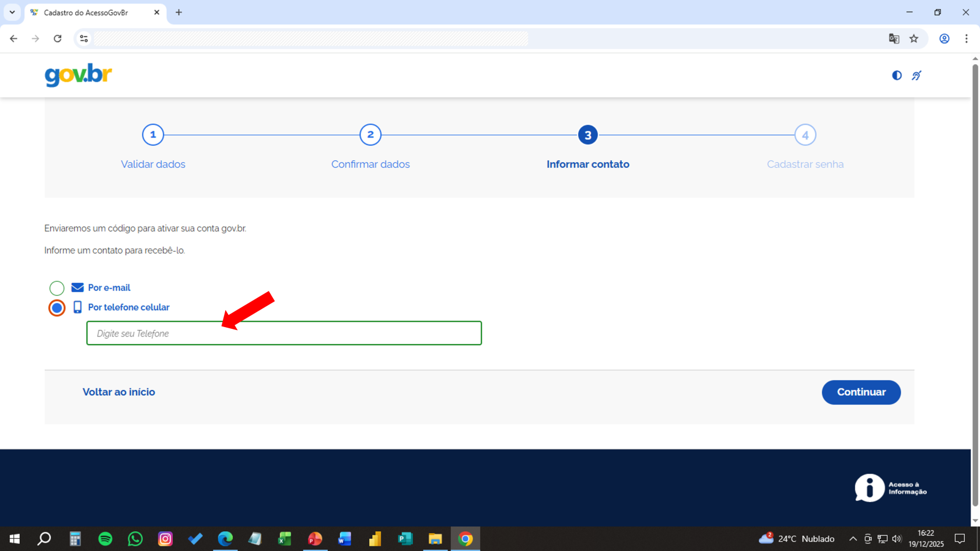The width and height of the screenshot is (980, 551).
Task: Expand hidden system tray icons
Action: pos(853,539)
